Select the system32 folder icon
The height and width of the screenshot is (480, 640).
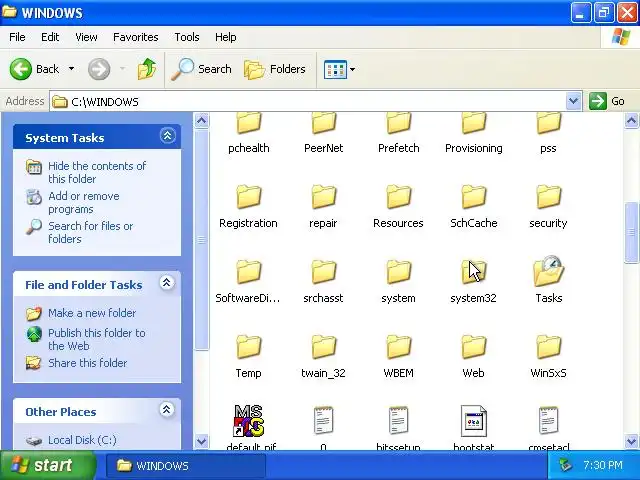click(x=473, y=272)
